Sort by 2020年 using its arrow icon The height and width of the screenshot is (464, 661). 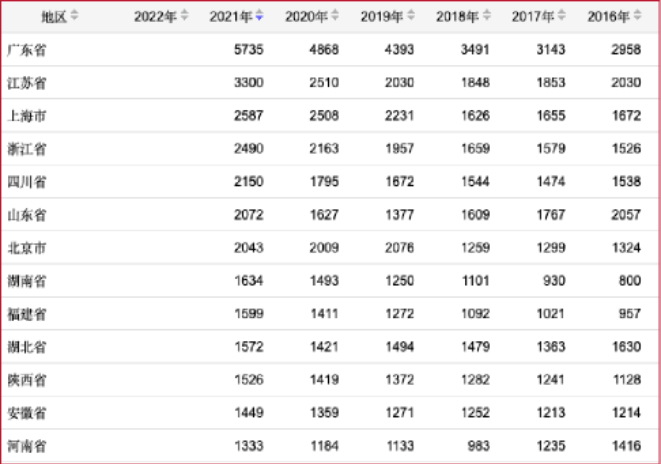[x=335, y=15]
